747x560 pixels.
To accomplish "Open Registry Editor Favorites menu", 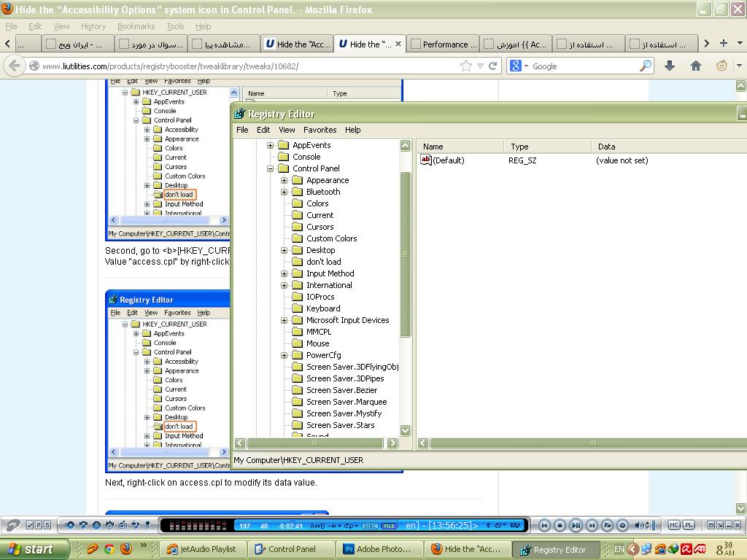I will 320,130.
